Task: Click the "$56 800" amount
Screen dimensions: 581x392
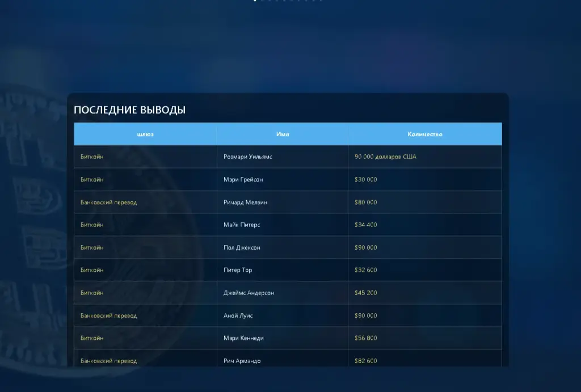Action: (x=366, y=338)
